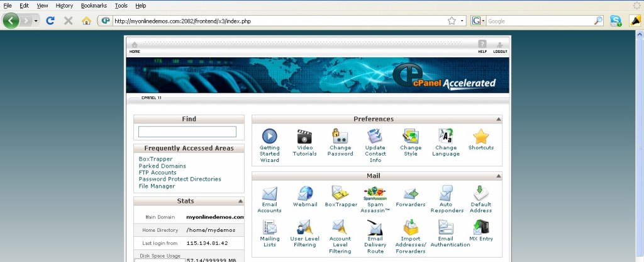Viewport: 644px width, 262px height.
Task: Open the Mailing Lists icon
Action: 269,227
